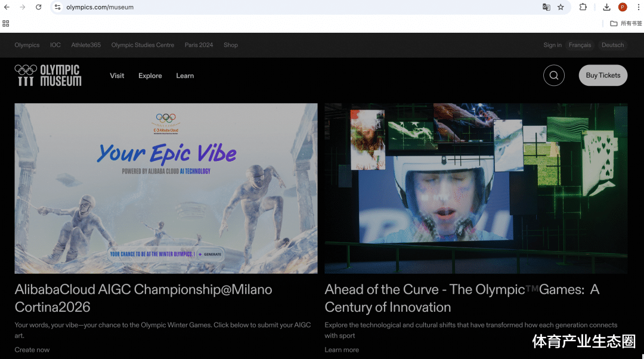Screen dimensions: 644x359
Task: Click the Generate button in banner image
Action: click(x=210, y=254)
